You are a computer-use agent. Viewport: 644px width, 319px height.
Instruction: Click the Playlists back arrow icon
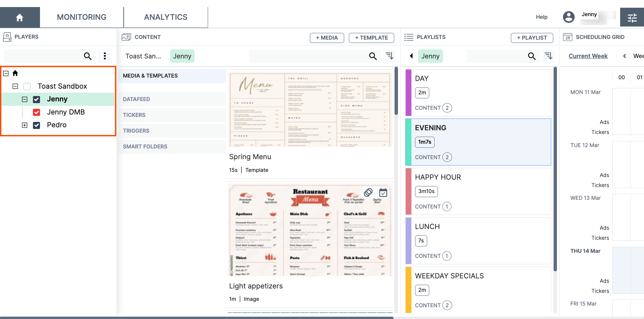coord(411,56)
